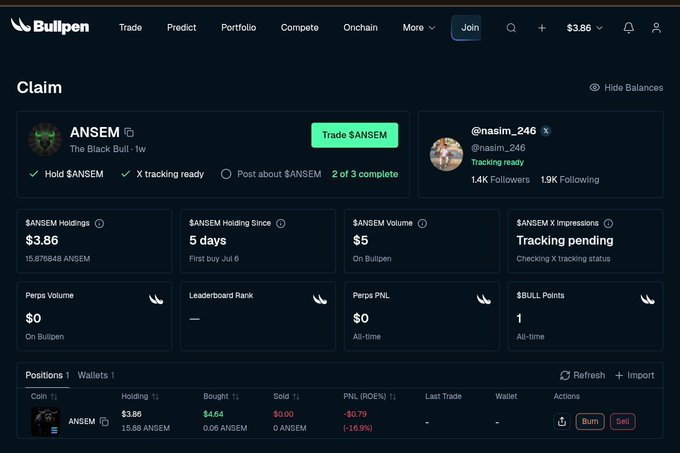Click the @nasim_246 profile picture
This screenshot has width=680, height=453.
point(446,154)
